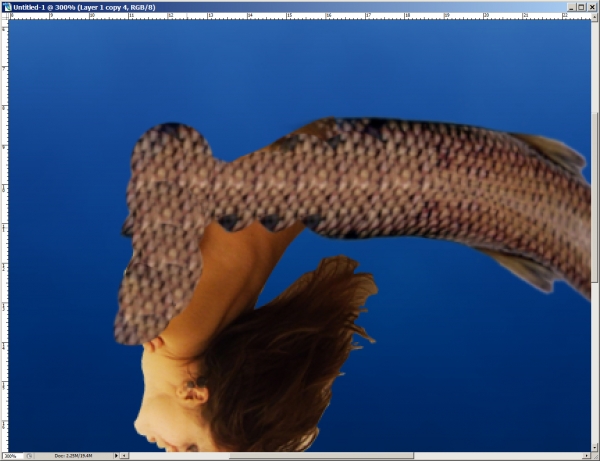Click the Photoshop document icon in title bar
Screen dimensions: 600x461
[x=7, y=7]
